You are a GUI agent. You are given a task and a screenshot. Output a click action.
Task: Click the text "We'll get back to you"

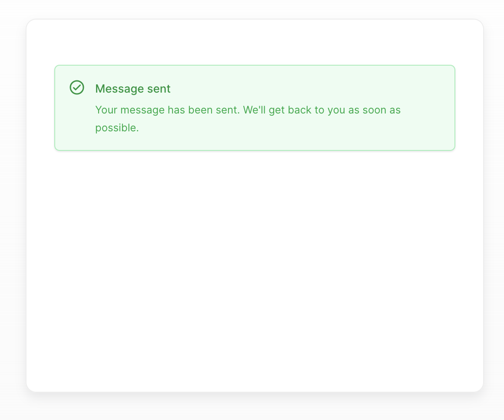(x=294, y=110)
